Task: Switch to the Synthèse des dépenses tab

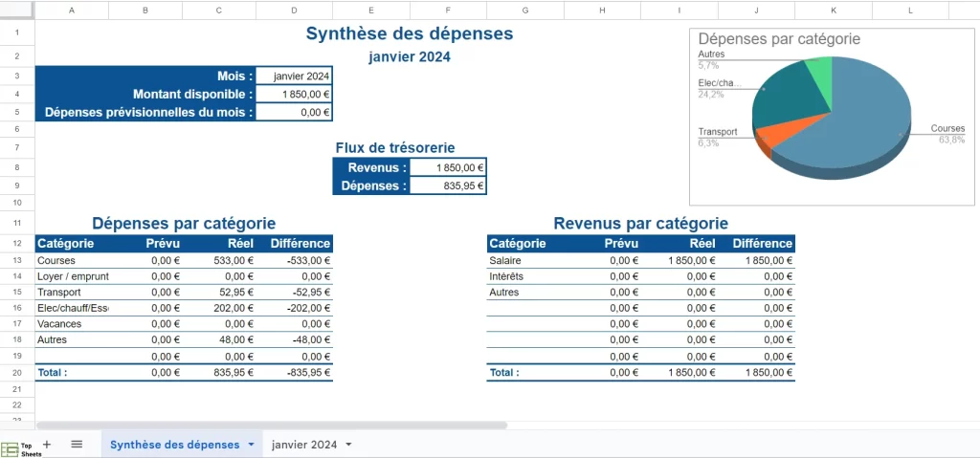Action: [174, 445]
